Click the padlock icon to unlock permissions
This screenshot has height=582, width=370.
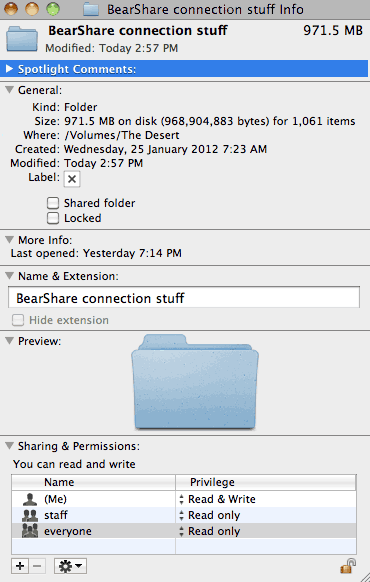pos(348,566)
